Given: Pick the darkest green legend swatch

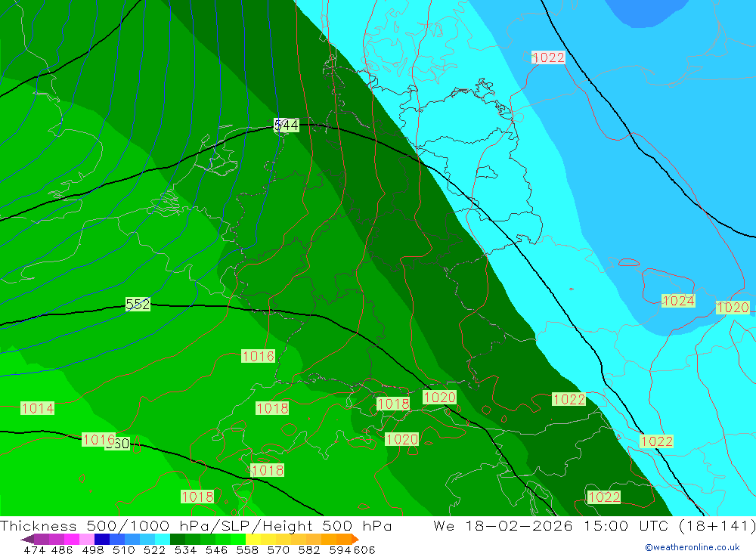Looking at the screenshot, I should click(x=177, y=539).
